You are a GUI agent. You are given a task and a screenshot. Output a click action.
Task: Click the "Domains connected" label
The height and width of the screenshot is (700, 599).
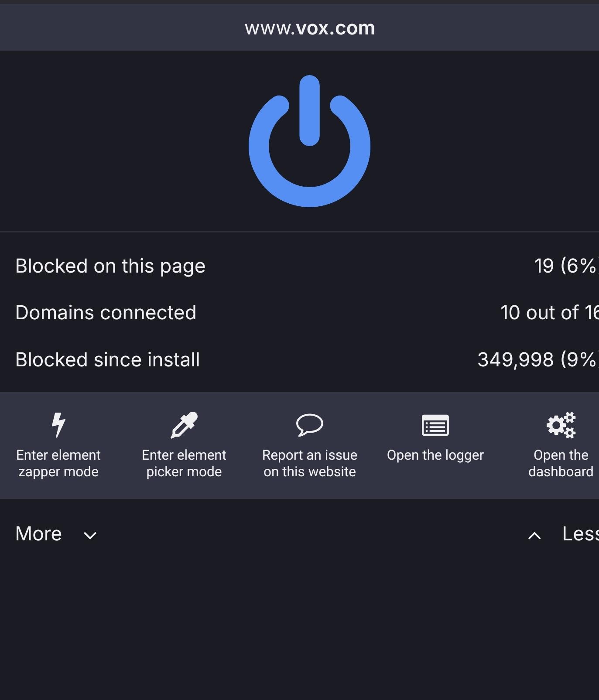click(x=106, y=313)
